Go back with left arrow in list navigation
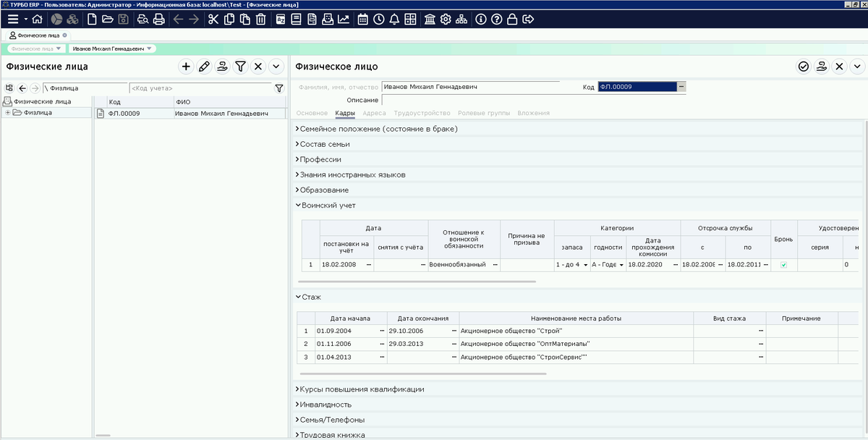 22,88
